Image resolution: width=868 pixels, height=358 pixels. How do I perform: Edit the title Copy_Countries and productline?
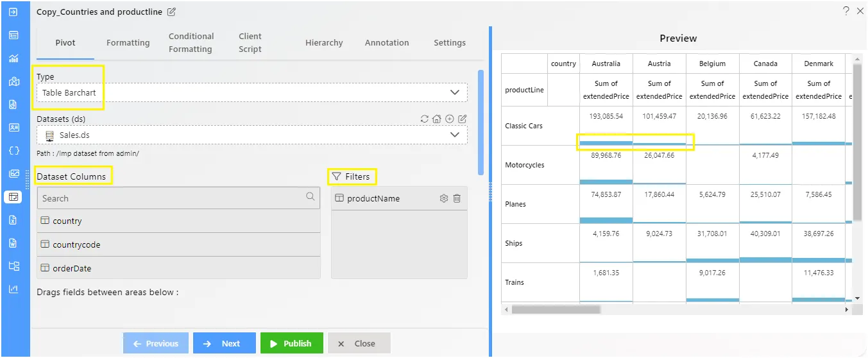click(x=171, y=12)
